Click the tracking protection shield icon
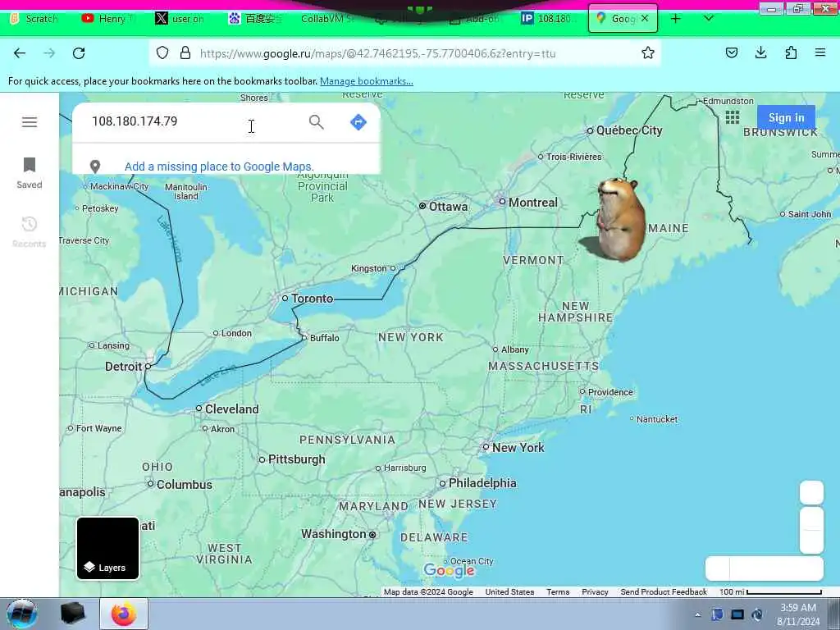 click(x=162, y=53)
